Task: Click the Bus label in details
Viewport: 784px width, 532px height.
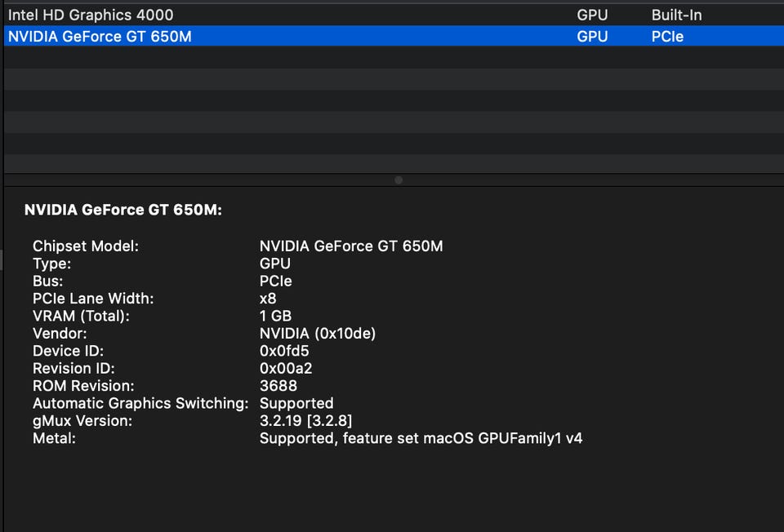Action: click(x=47, y=281)
